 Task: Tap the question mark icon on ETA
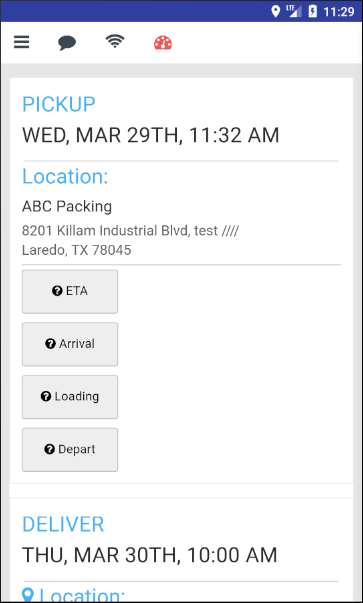[57, 291]
